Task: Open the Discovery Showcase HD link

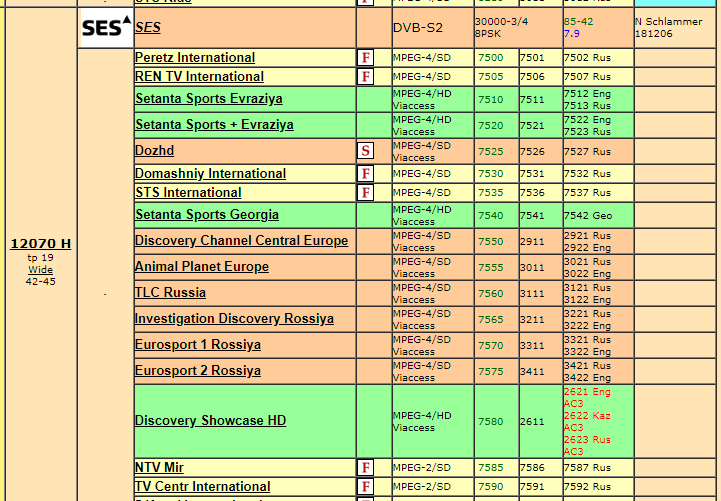Action: [211, 421]
